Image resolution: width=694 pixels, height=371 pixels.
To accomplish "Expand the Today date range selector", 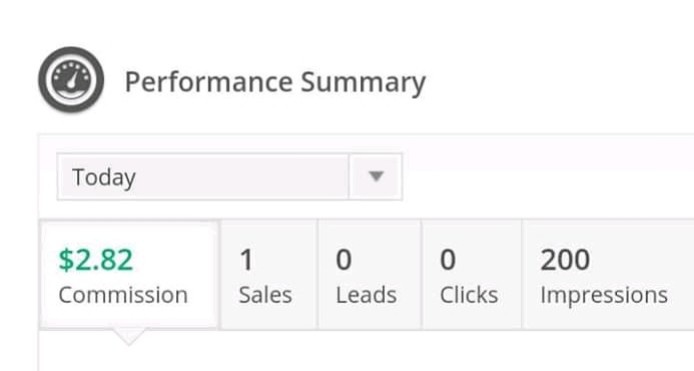I will click(229, 177).
